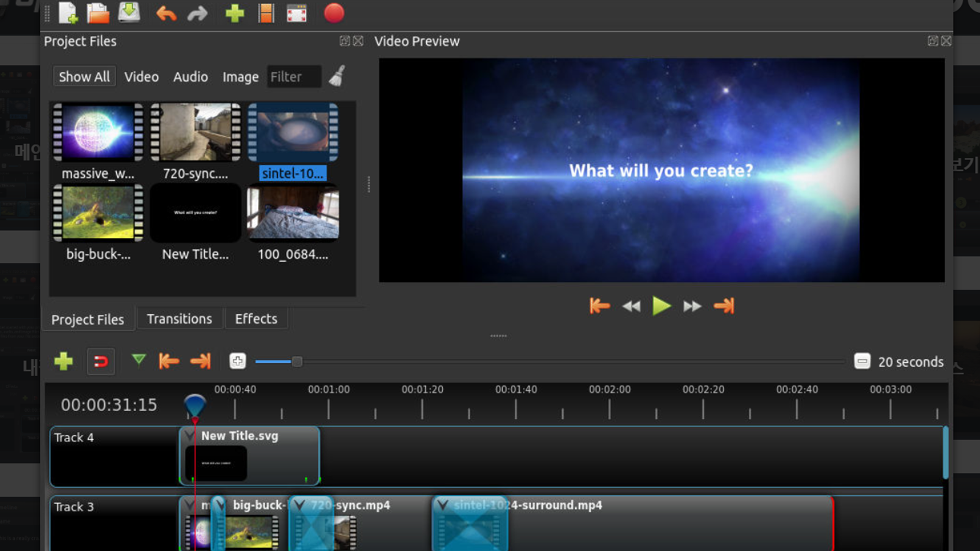Toggle the magnet snapping button
The width and height of the screenshot is (980, 551).
coord(101,362)
